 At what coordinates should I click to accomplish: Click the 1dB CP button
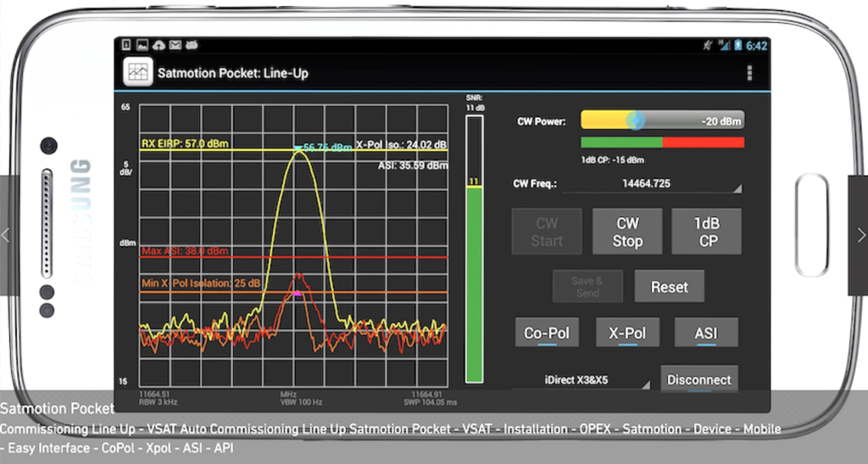[x=707, y=232]
